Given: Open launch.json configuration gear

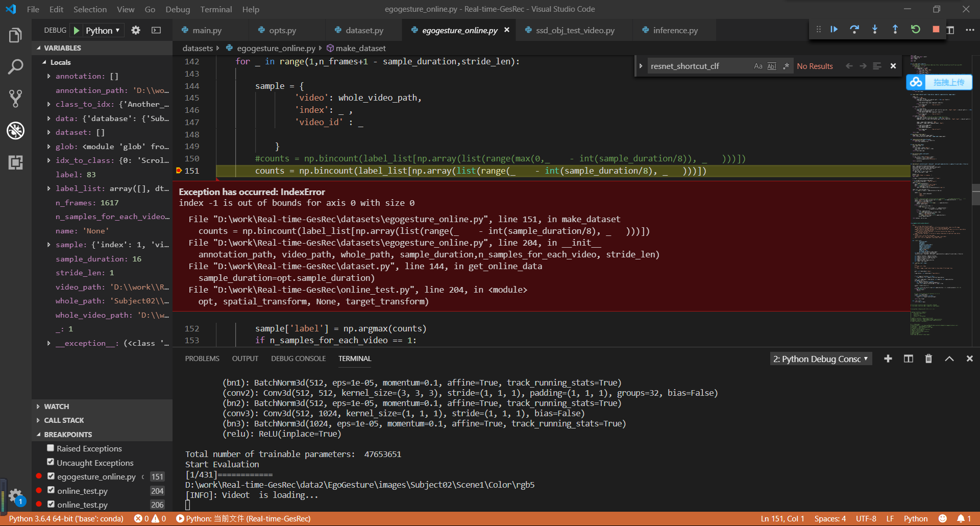Looking at the screenshot, I should [x=136, y=30].
